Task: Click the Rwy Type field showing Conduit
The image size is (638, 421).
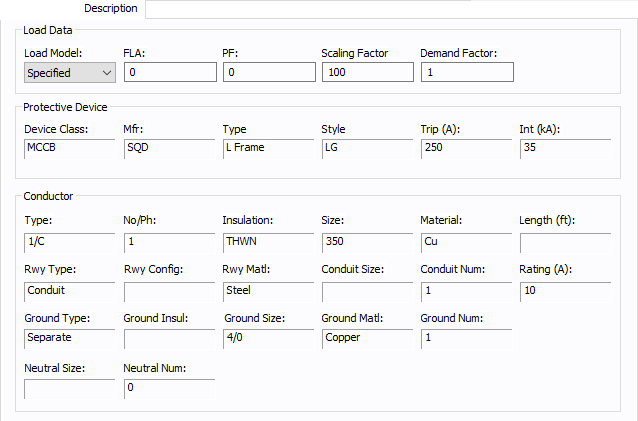Action: [x=69, y=290]
